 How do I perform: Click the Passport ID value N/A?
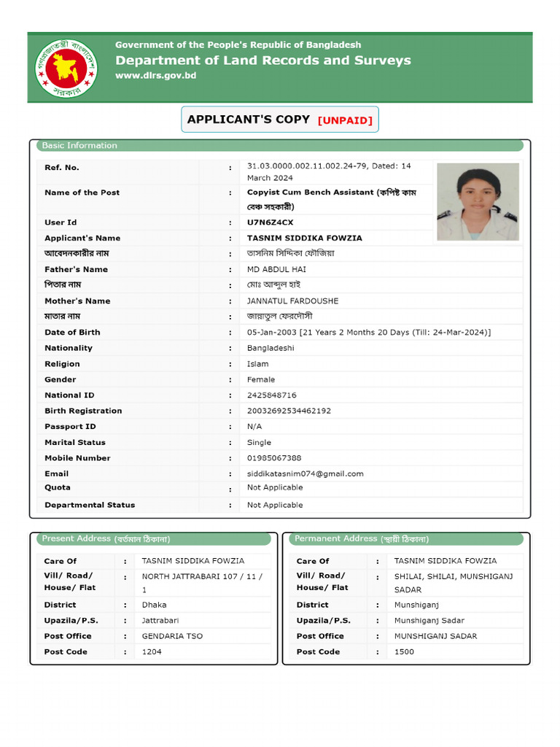(254, 427)
